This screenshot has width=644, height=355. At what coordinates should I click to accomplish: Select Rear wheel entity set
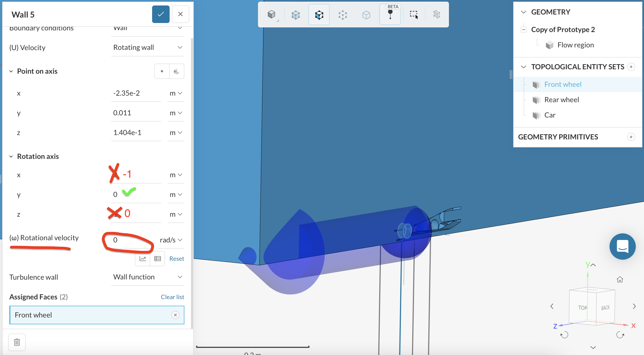click(x=561, y=100)
